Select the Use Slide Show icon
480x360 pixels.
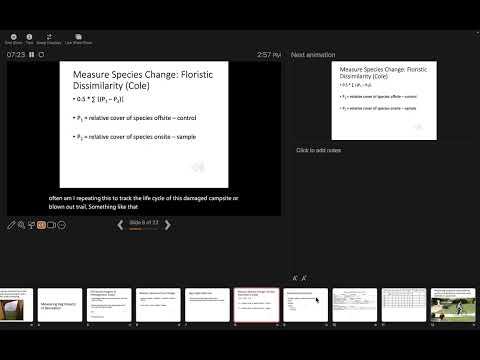click(78, 37)
